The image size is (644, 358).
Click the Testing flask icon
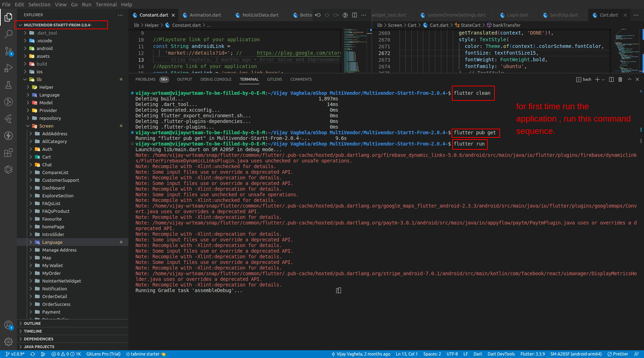[8, 85]
